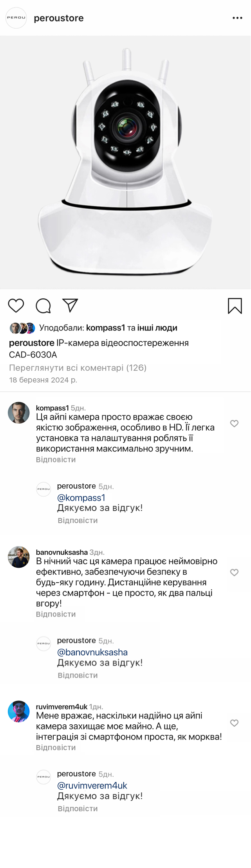View banovnuksasha's profile avatar
Viewport: 251px width, 868px height.
click(19, 557)
